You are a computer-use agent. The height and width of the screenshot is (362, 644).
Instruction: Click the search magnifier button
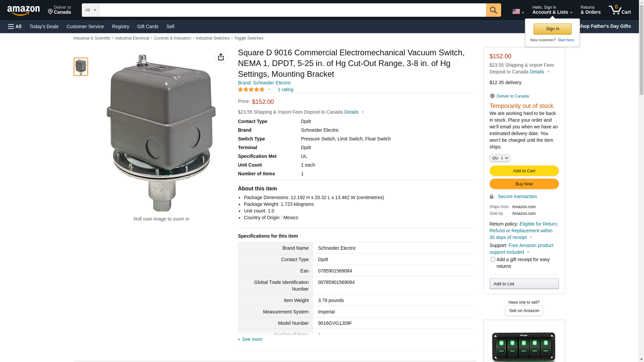click(493, 10)
